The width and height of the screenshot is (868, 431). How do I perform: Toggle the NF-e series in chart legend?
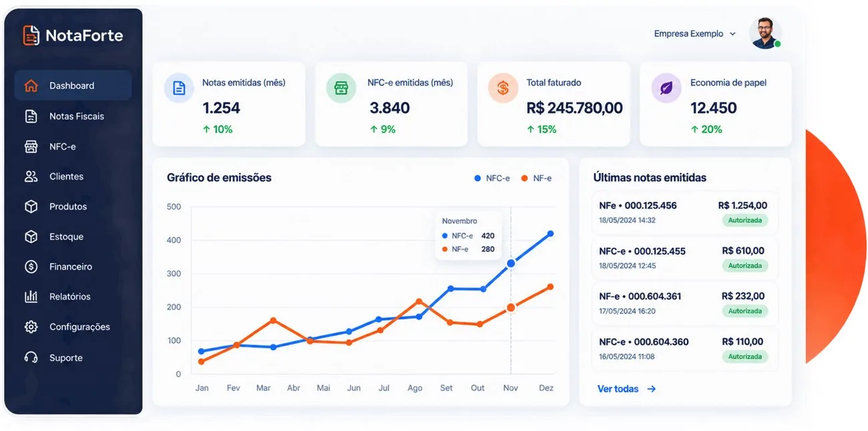536,178
